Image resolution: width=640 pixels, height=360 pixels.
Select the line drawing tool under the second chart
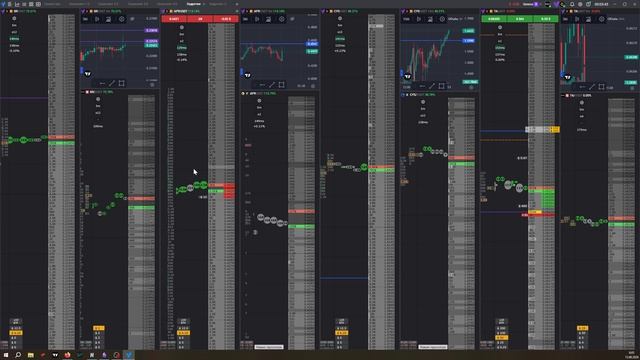pyautogui.click(x=112, y=83)
